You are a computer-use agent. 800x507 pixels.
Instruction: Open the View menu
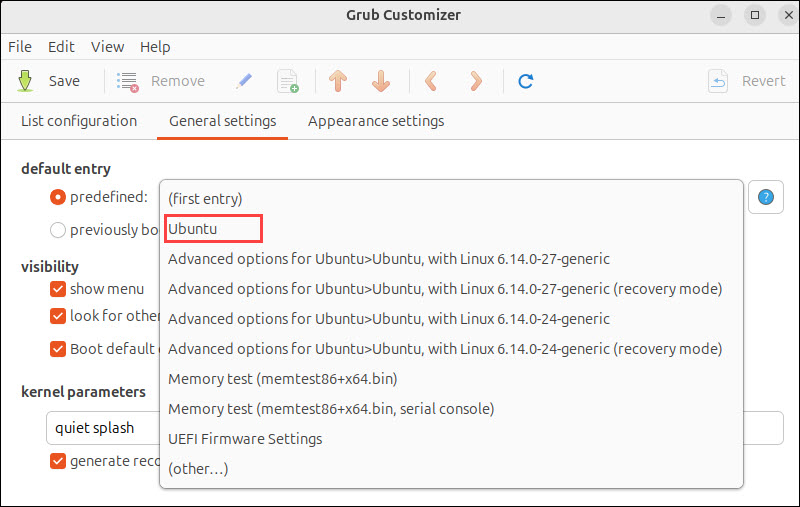pos(107,47)
